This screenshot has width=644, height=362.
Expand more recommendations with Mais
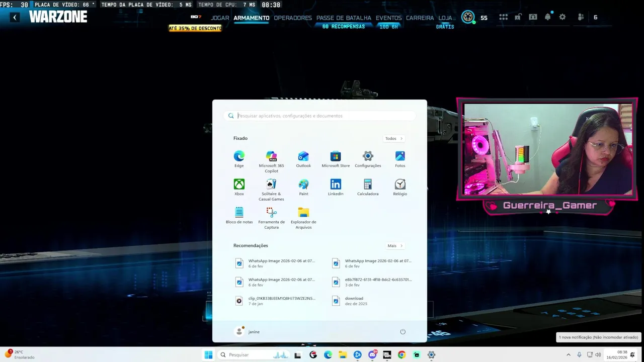pyautogui.click(x=395, y=246)
